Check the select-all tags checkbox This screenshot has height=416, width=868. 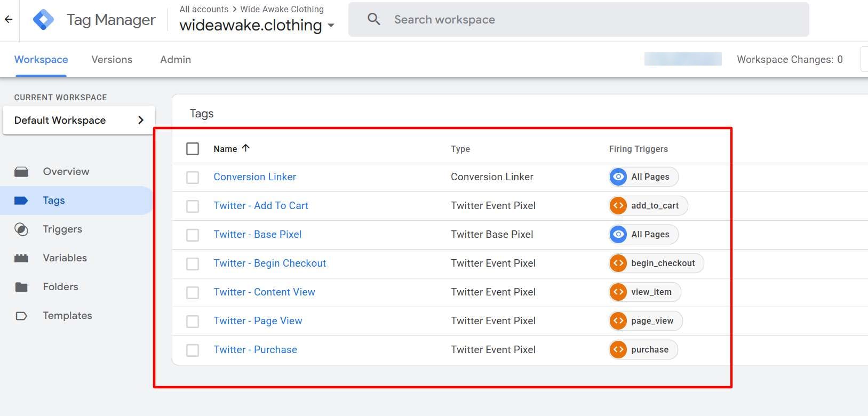tap(193, 149)
